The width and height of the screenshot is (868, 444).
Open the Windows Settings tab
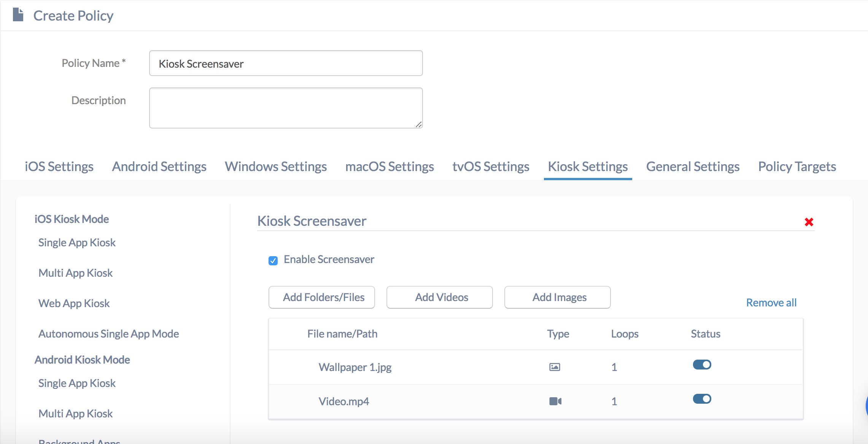[x=276, y=166]
